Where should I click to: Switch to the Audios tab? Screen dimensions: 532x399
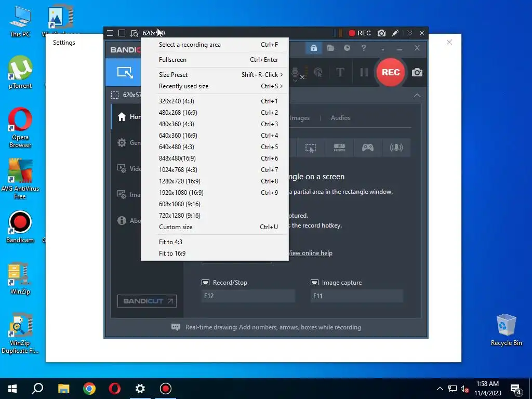click(340, 118)
